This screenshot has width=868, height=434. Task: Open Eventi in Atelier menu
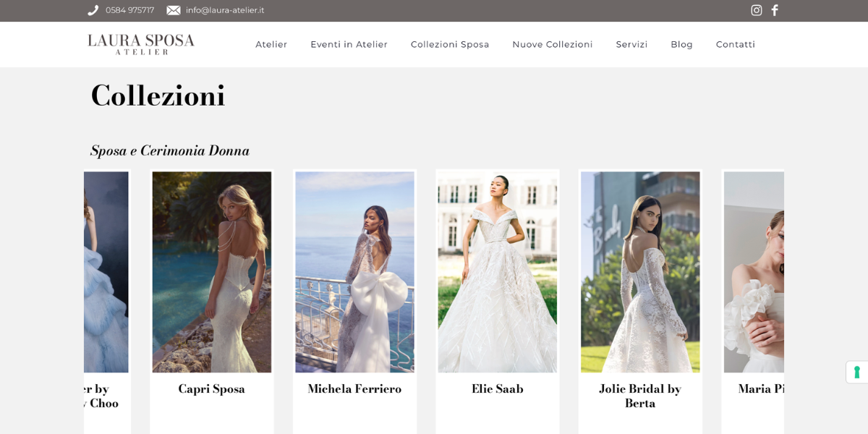[x=349, y=44]
